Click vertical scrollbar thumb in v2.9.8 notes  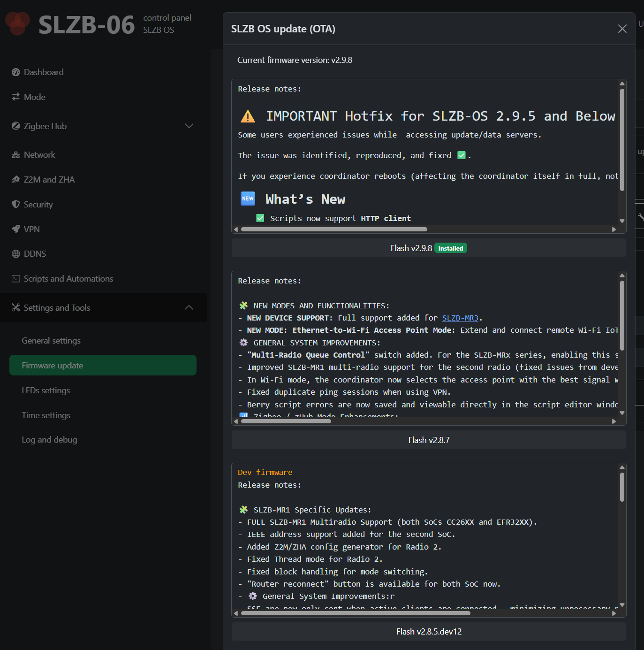click(x=622, y=139)
